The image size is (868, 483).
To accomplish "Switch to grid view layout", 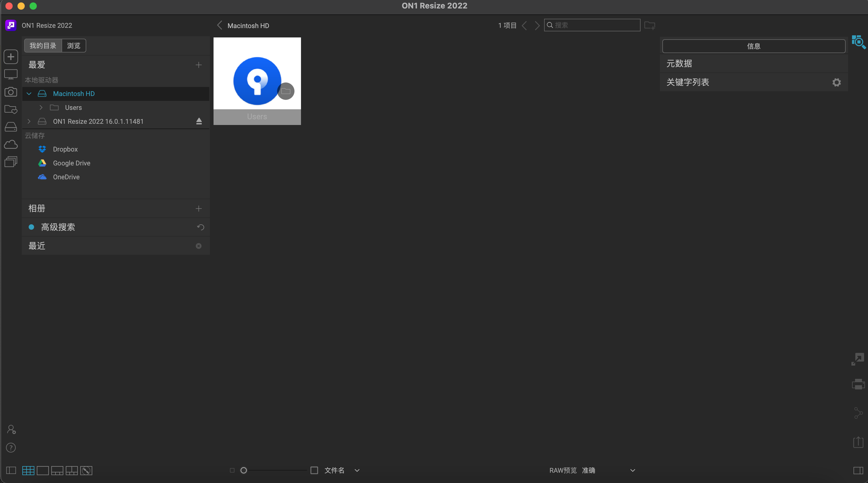I will tap(28, 470).
